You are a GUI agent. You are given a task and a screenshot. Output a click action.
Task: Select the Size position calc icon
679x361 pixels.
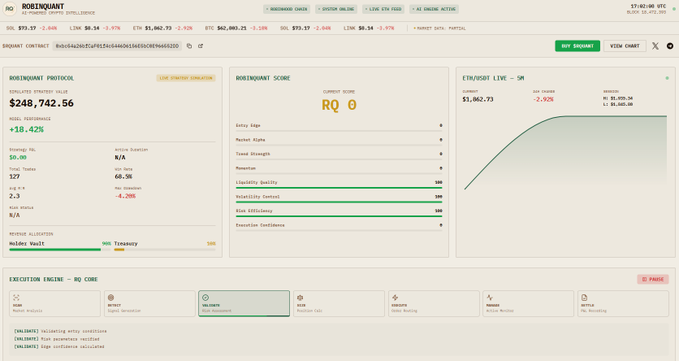[x=300, y=297]
